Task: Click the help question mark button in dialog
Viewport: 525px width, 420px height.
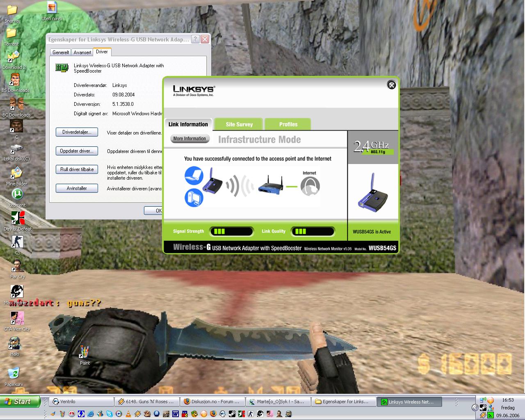Action: pyautogui.click(x=196, y=39)
